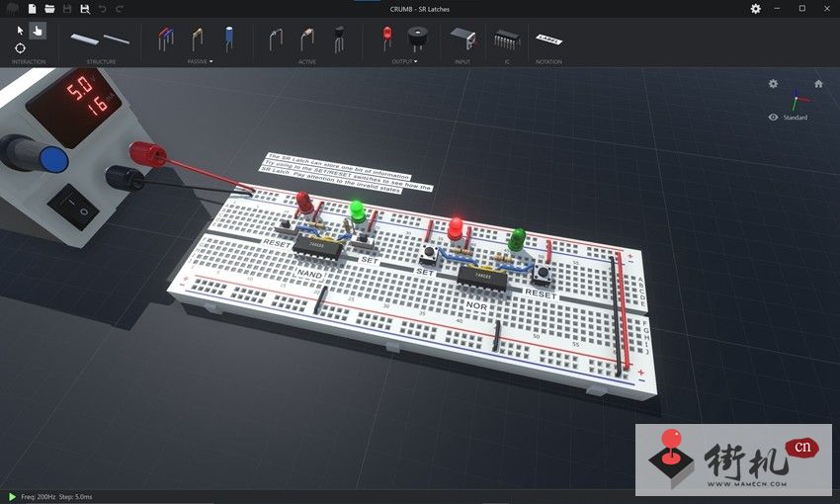Click the NOR latch SET push button

tap(428, 254)
